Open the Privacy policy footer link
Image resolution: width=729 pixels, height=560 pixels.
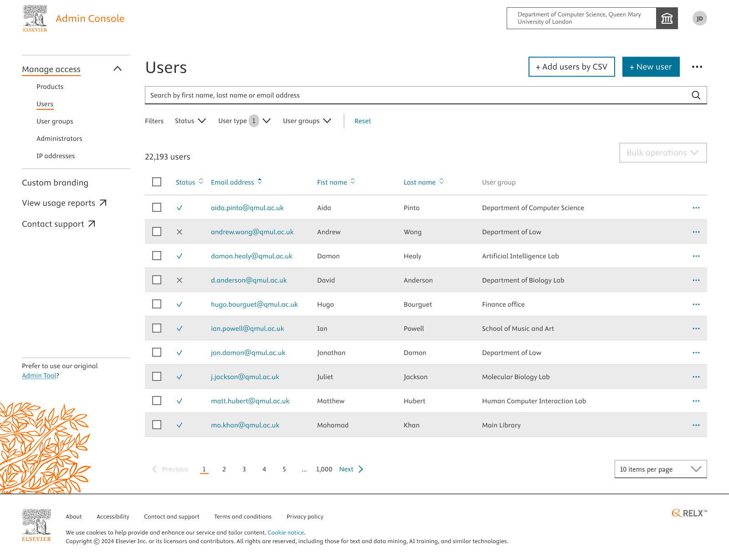pyautogui.click(x=305, y=517)
